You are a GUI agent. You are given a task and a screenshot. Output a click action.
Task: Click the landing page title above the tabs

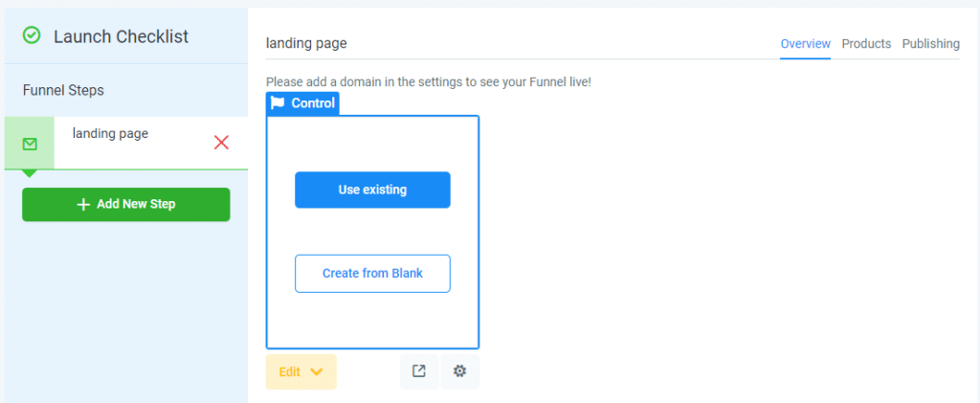pyautogui.click(x=306, y=44)
